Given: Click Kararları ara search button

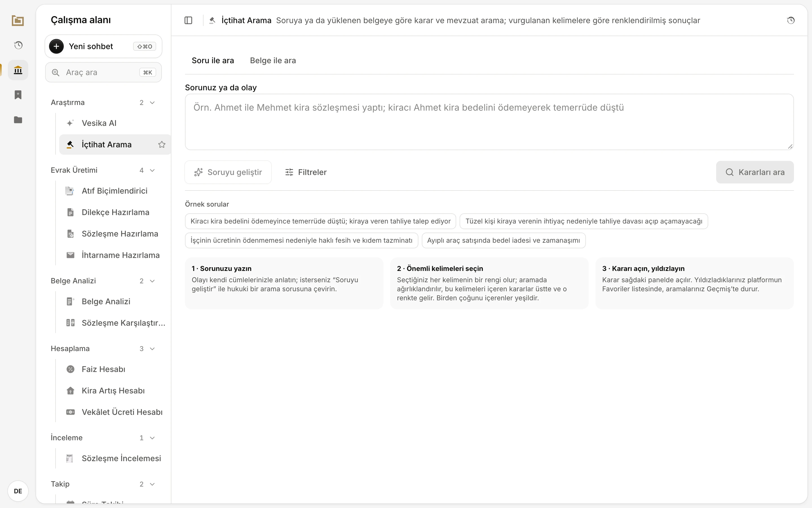Looking at the screenshot, I should pyautogui.click(x=755, y=172).
